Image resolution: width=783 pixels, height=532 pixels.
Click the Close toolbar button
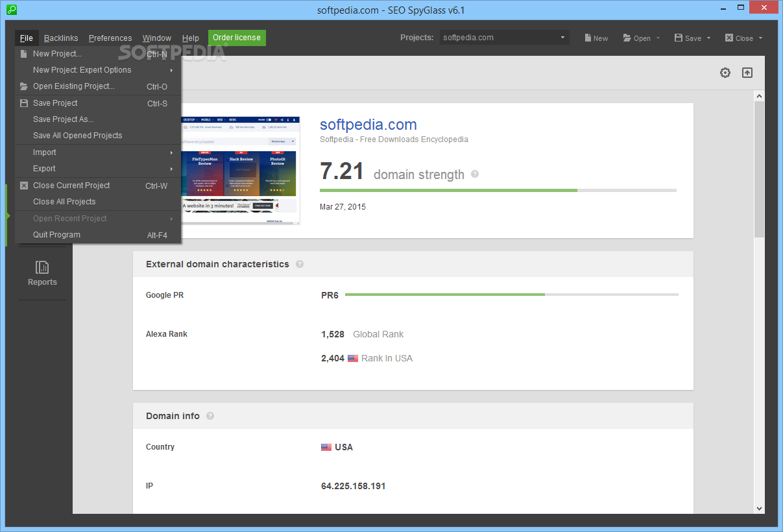739,38
